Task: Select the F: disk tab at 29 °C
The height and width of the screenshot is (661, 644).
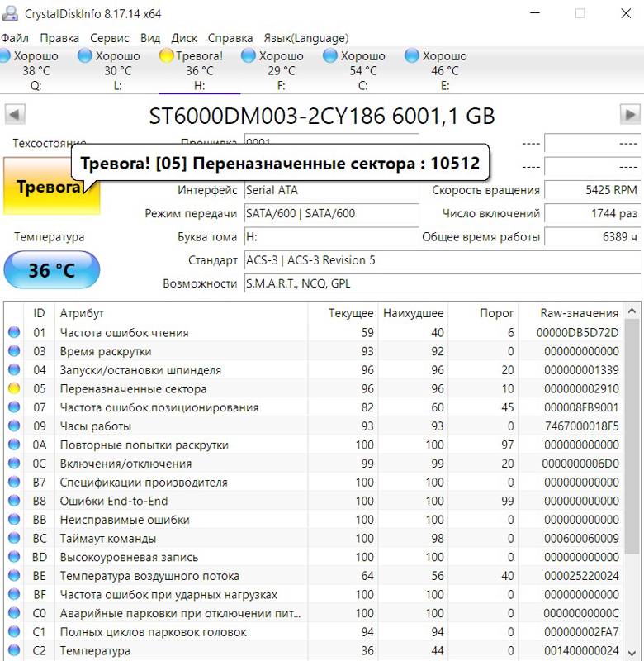Action: coord(281,70)
